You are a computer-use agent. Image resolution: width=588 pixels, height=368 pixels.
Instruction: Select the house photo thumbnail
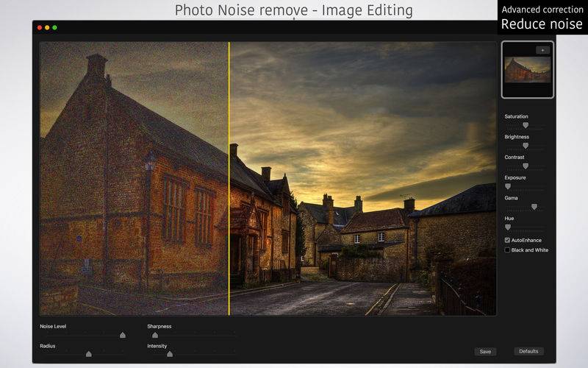528,70
